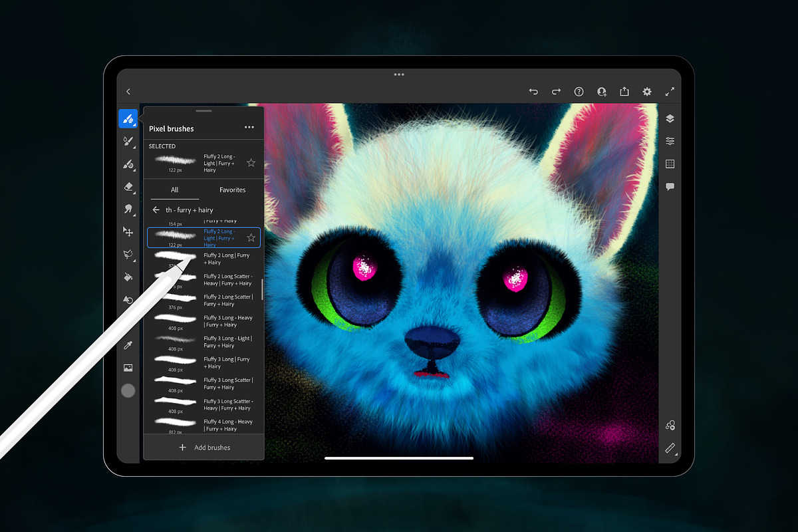The height and width of the screenshot is (532, 798).
Task: Show the Layers panel
Action: tap(670, 118)
